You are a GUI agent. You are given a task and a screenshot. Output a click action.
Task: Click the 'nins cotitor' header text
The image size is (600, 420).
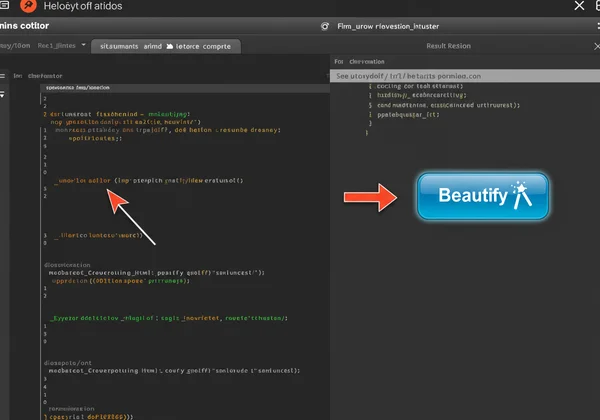(24, 26)
